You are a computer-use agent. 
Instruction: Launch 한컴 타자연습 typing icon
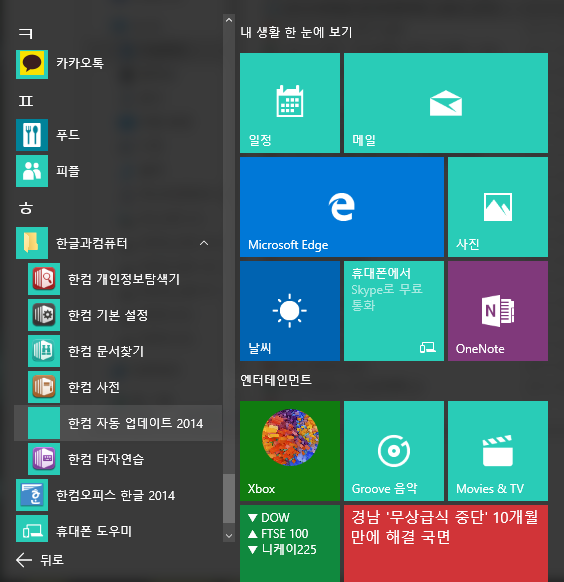[x=44, y=459]
